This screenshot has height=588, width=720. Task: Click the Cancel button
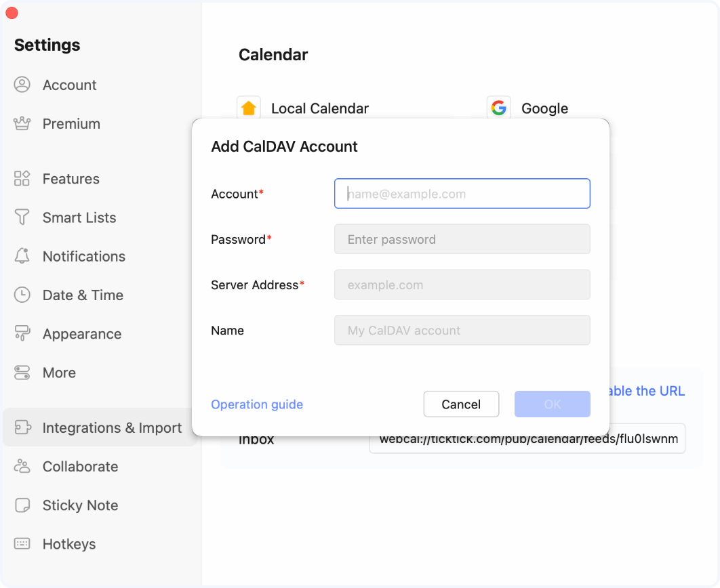point(461,404)
